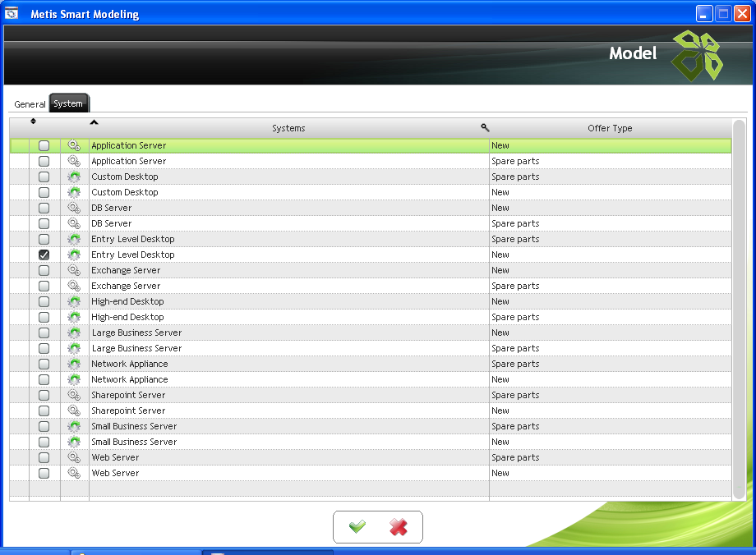Toggle the up-down sort arrows above the checkbox column
Viewport: 756px width, 555px height.
click(x=33, y=121)
